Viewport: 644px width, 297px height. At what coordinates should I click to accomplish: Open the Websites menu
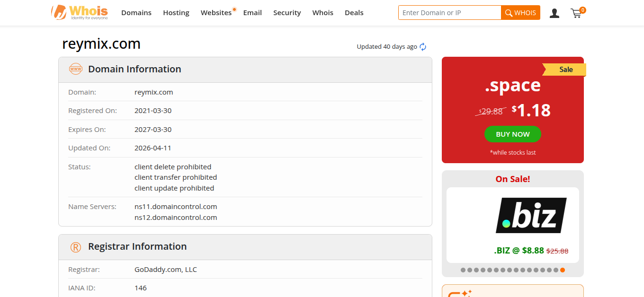click(x=216, y=13)
